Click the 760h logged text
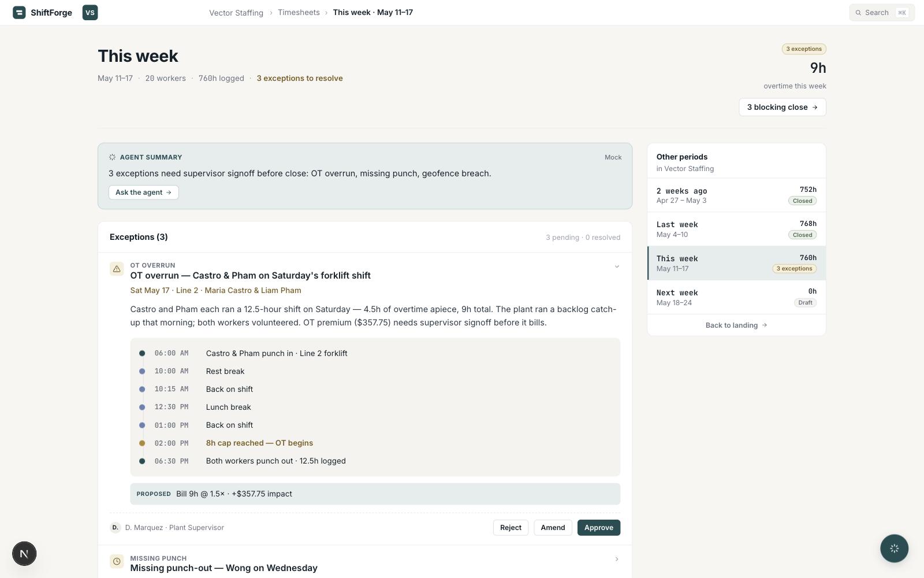This screenshot has width=924, height=578. (221, 79)
